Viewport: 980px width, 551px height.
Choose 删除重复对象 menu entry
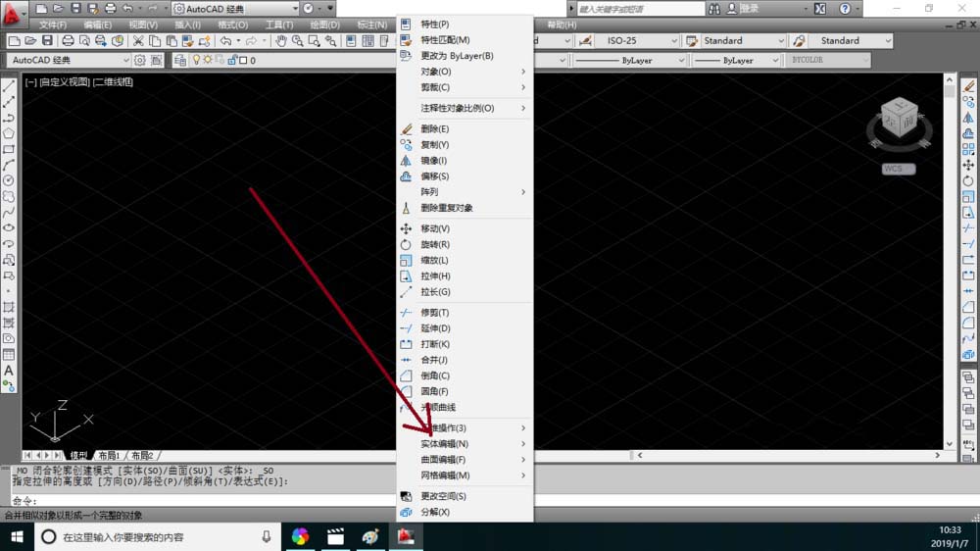(x=465, y=208)
